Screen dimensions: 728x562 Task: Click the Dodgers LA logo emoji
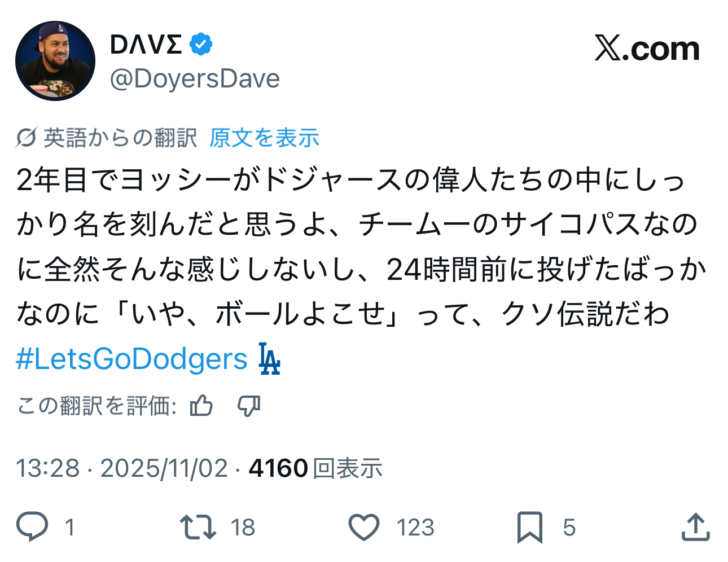coord(269,359)
